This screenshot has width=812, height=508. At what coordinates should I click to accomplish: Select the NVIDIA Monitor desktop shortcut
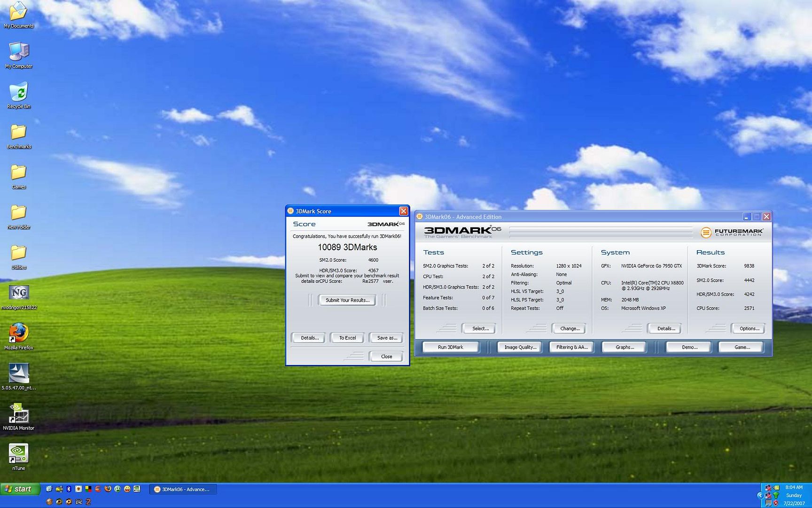[x=19, y=416]
